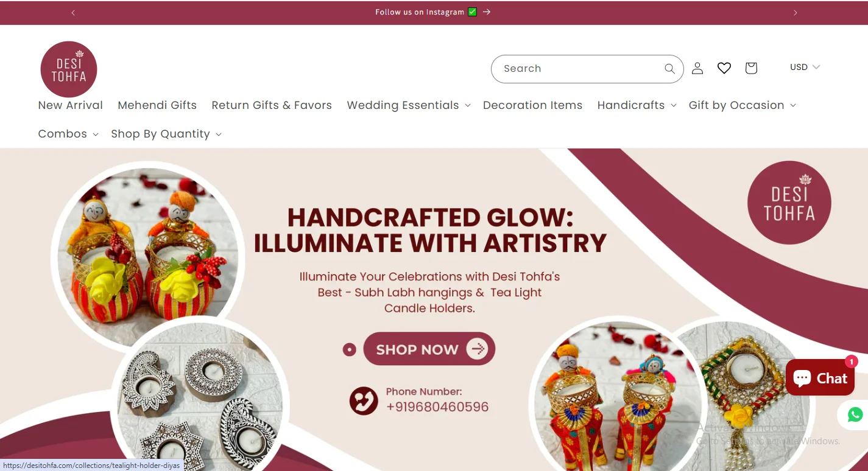Show next announcement with right arrow
This screenshot has width=868, height=471.
click(x=795, y=13)
